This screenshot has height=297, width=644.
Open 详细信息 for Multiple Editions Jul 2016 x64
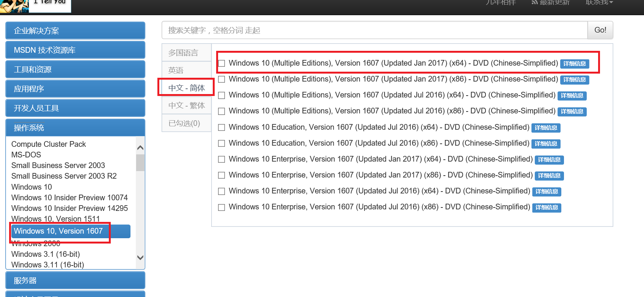(x=572, y=96)
